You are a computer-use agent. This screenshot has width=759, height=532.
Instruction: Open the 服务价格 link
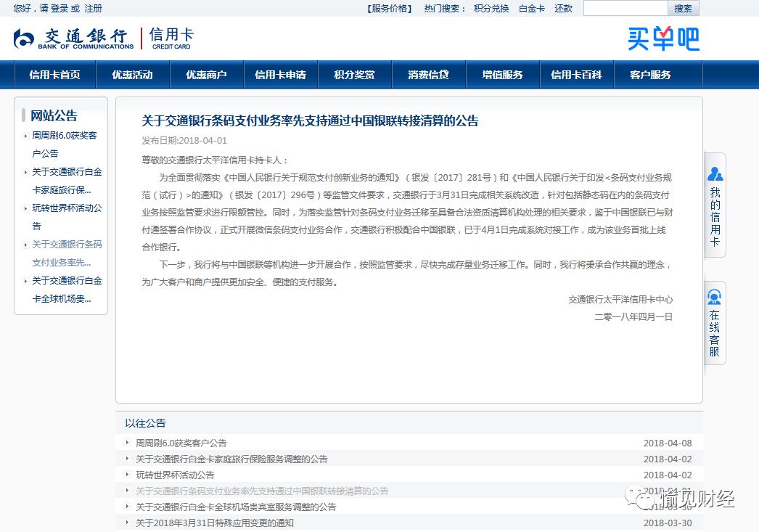tap(389, 8)
